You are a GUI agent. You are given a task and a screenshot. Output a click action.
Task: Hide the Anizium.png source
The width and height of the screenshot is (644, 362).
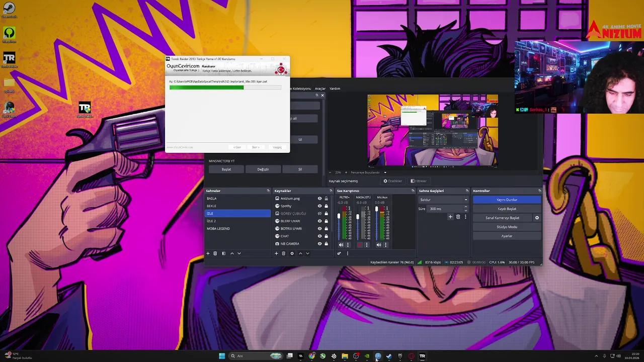coord(319,199)
